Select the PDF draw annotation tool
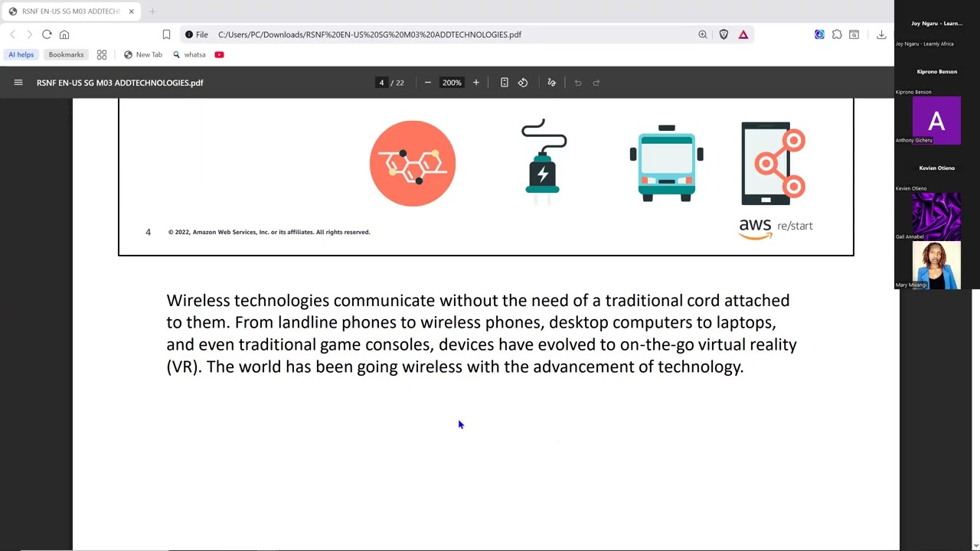Screen dimensions: 980x551 click(x=551, y=83)
